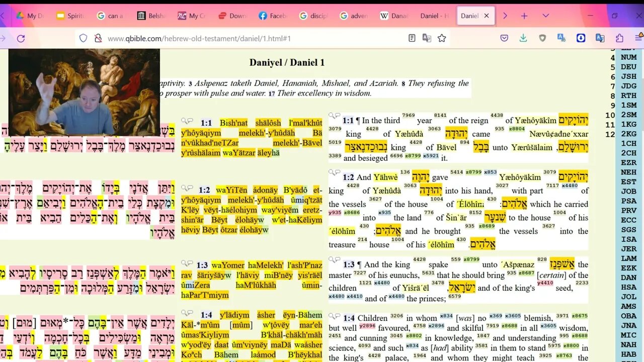The height and width of the screenshot is (362, 644).
Task: Open tracking protection shield in address bar
Action: (84, 38)
